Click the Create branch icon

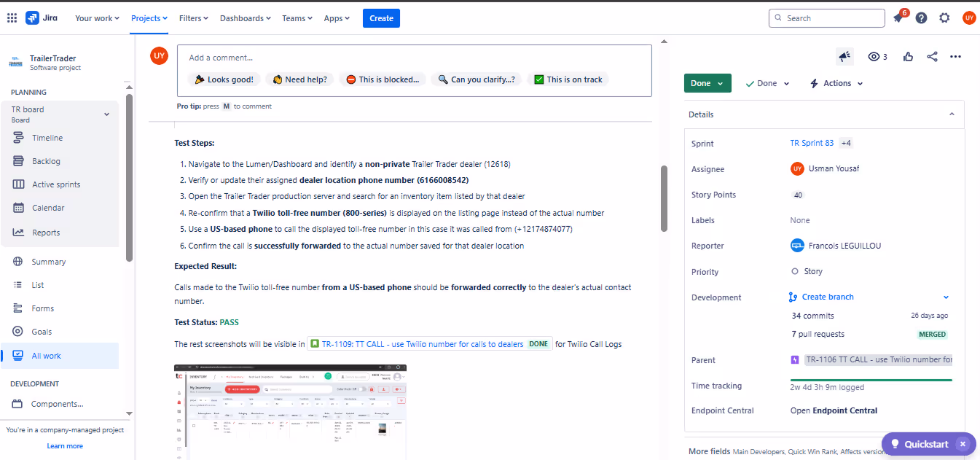[793, 297]
